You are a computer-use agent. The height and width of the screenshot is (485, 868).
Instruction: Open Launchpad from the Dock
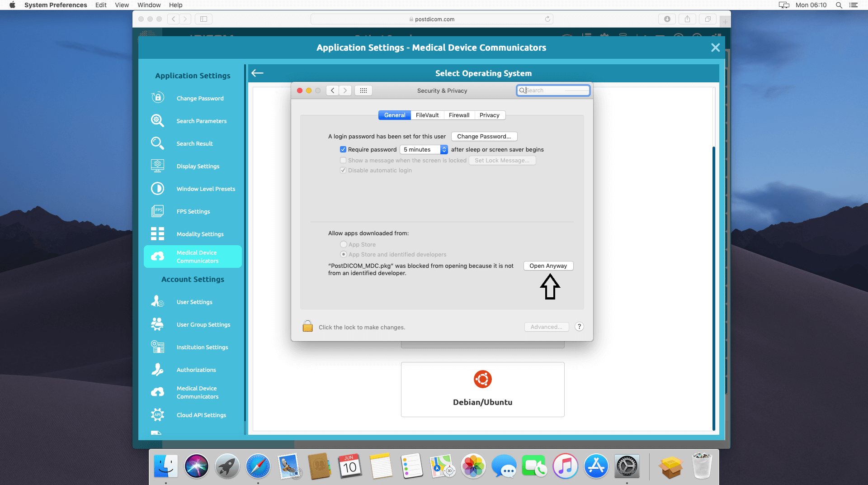[227, 466]
